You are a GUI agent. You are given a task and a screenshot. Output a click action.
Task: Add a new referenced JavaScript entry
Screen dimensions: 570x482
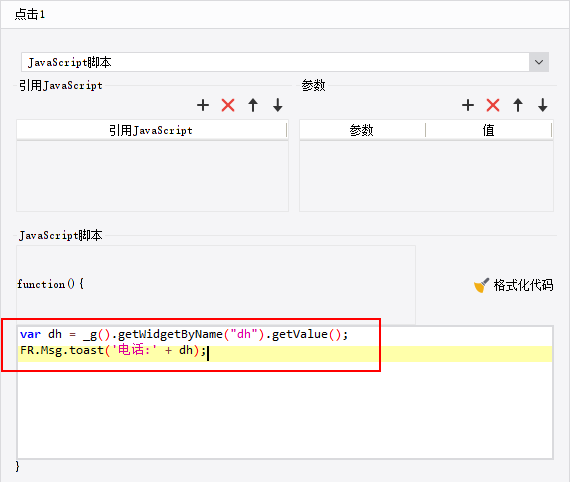[x=203, y=105]
